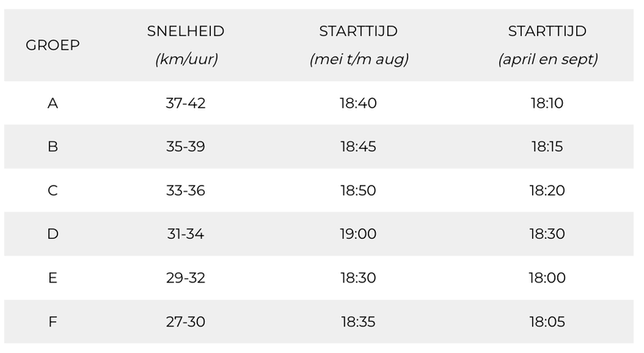Select speed range 27-30

coord(186,322)
